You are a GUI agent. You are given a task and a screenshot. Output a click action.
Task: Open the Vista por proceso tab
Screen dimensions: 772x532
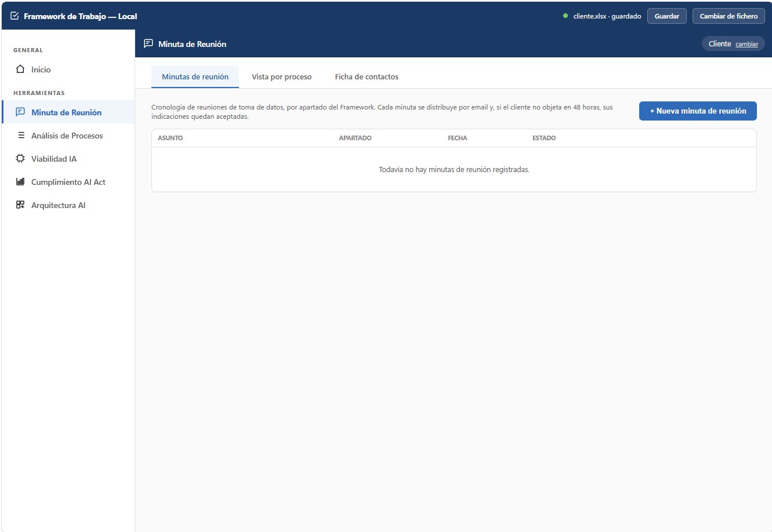coord(281,76)
